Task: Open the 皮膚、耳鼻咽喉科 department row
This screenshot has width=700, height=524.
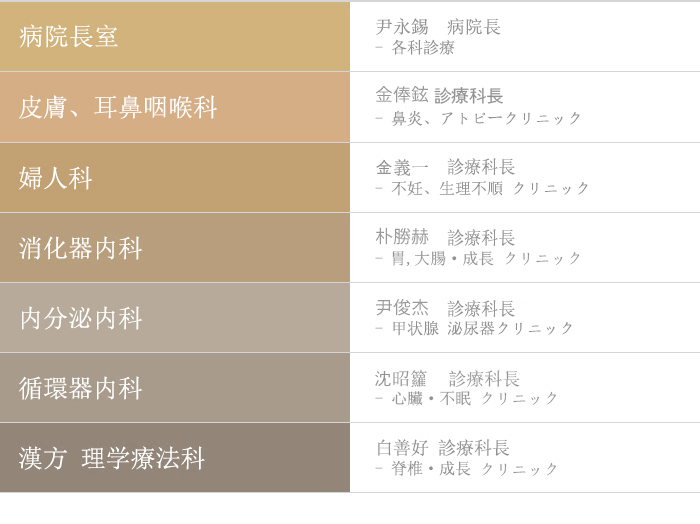Action: click(x=175, y=107)
